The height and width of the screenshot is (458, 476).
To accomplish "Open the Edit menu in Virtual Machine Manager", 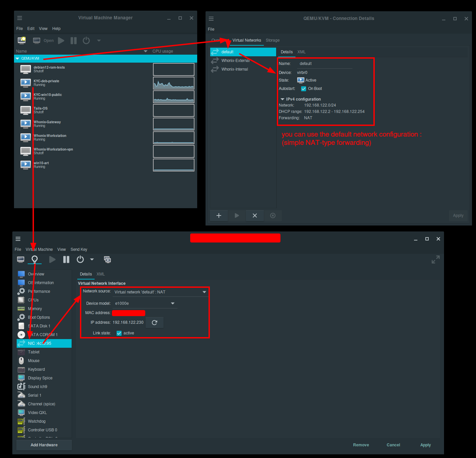I will click(x=31, y=29).
